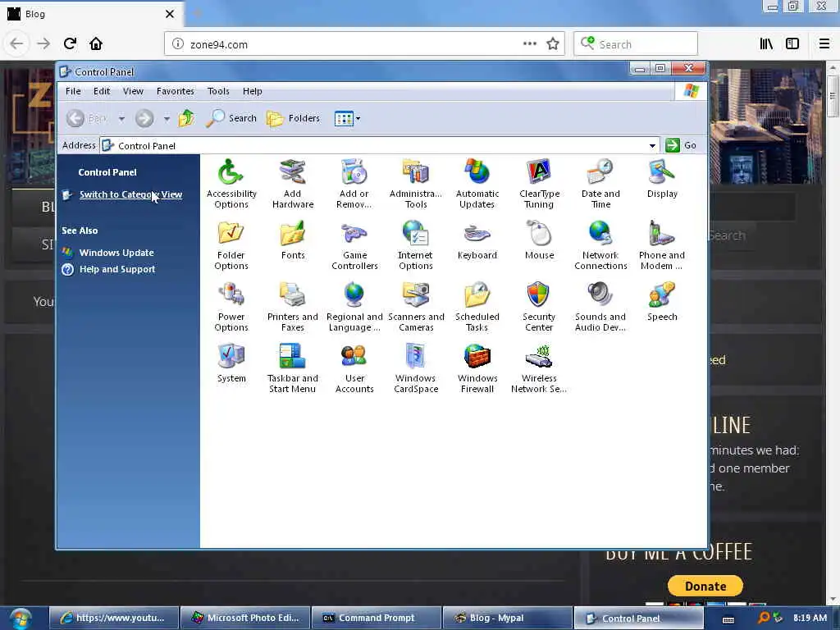The height and width of the screenshot is (630, 840).
Task: Expand the Forward history dropdown arrow
Action: click(167, 118)
